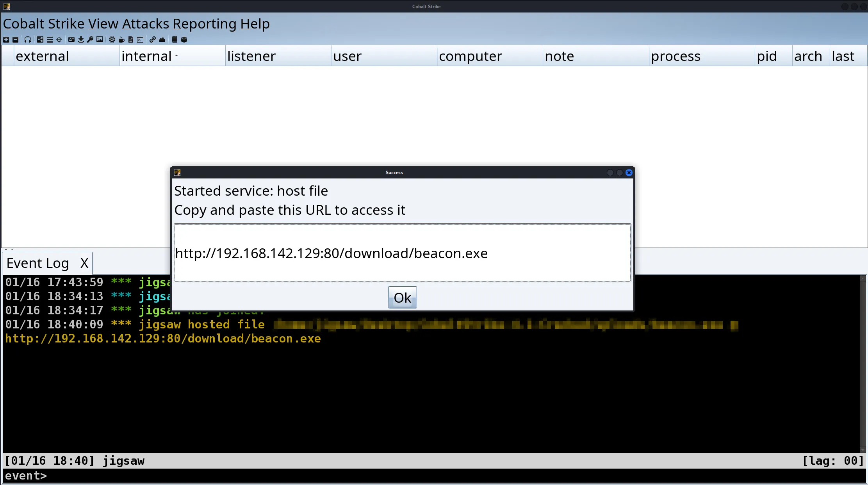Click the Cobalt Strike window title icon
The image size is (868, 485).
7,6
